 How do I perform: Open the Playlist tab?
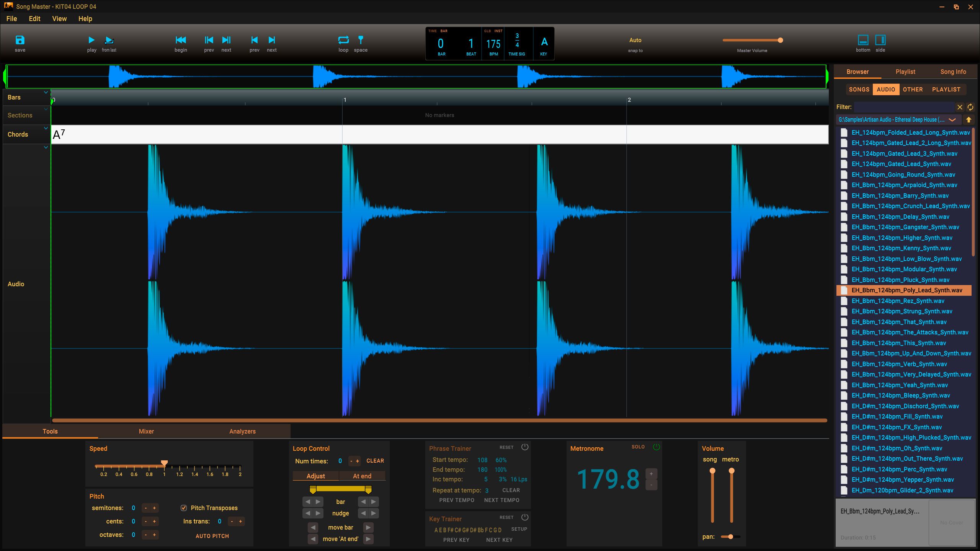click(905, 72)
